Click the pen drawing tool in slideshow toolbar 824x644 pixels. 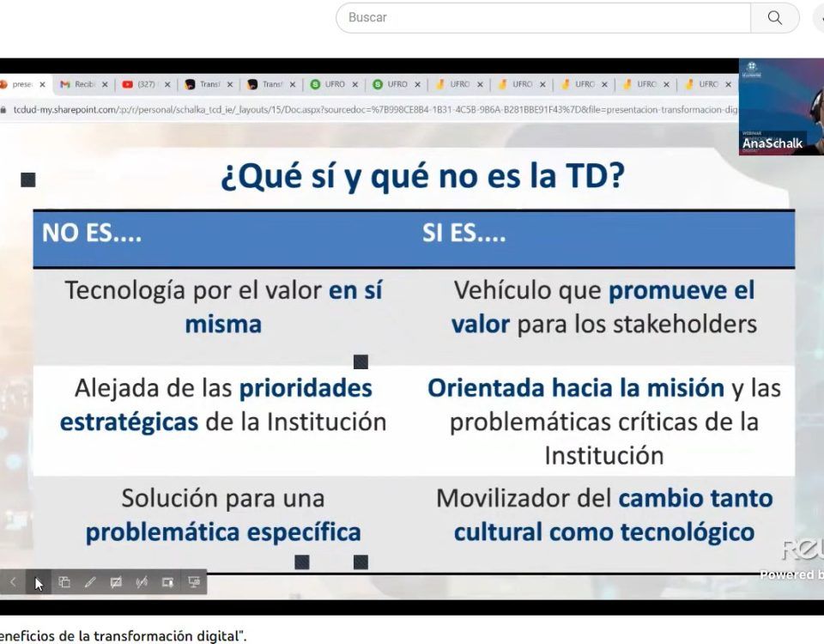90,582
